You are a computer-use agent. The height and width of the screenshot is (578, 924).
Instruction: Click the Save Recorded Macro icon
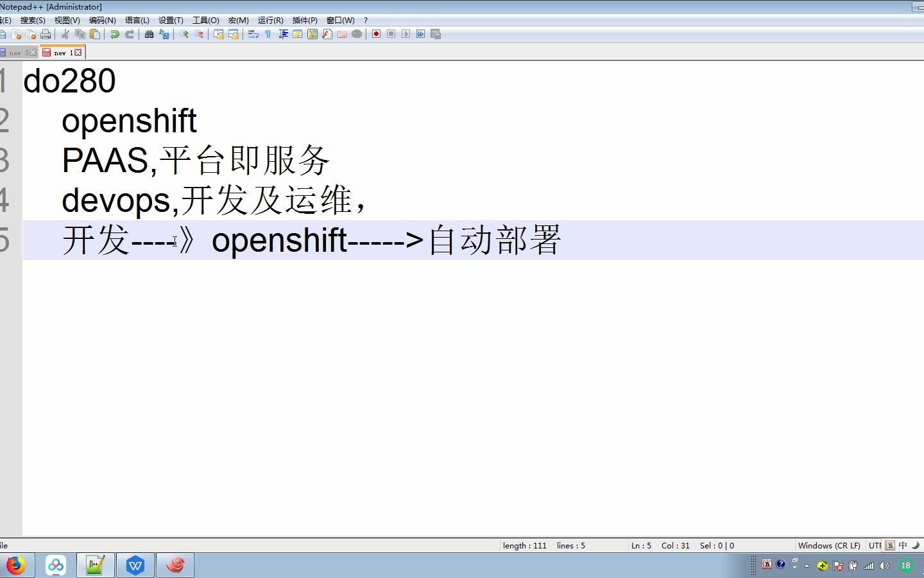pyautogui.click(x=436, y=34)
